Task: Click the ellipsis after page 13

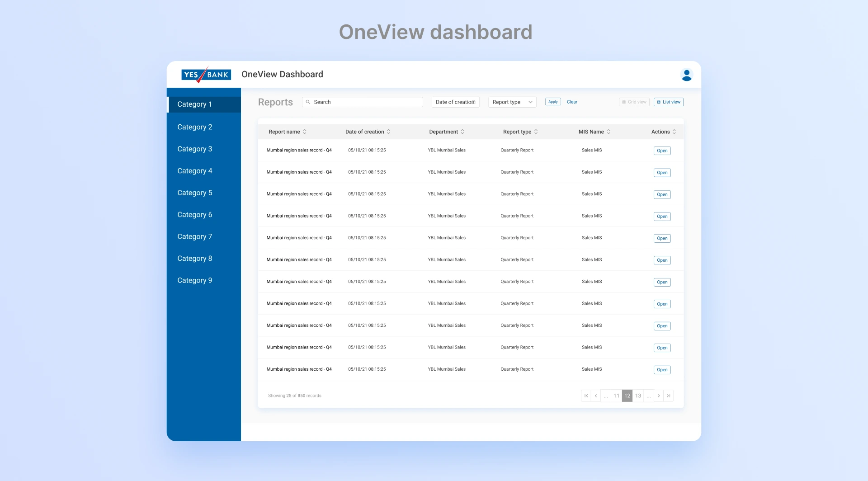Action: pos(649,396)
